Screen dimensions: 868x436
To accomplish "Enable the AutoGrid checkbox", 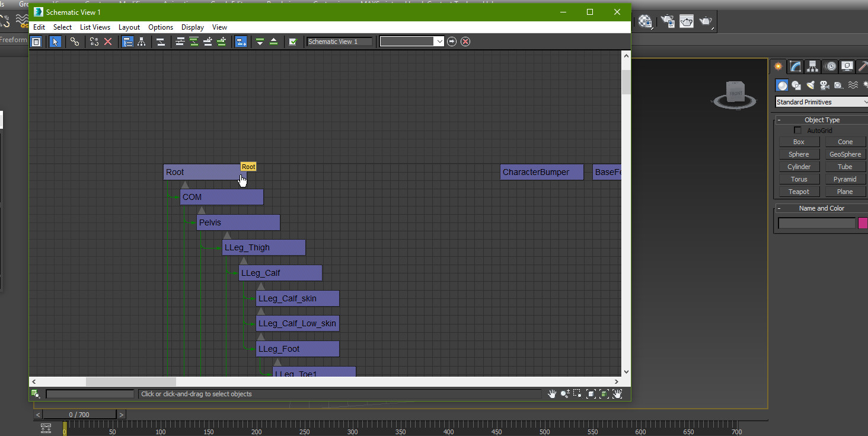I will pos(797,131).
